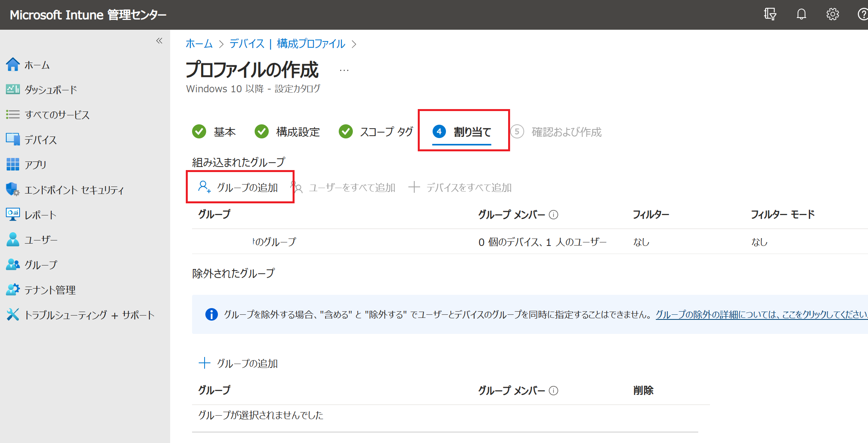Open the ellipsis menu beside プロファイルの作成
Viewport: 868px width, 443px height.
(x=344, y=70)
